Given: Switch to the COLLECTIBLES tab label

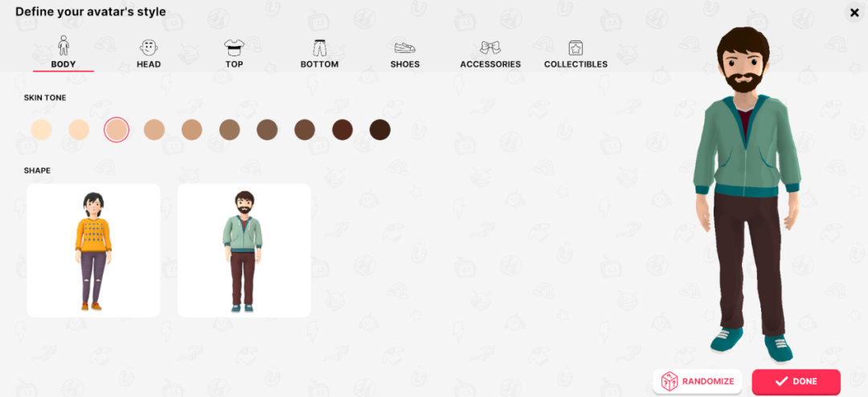Looking at the screenshot, I should click(575, 64).
